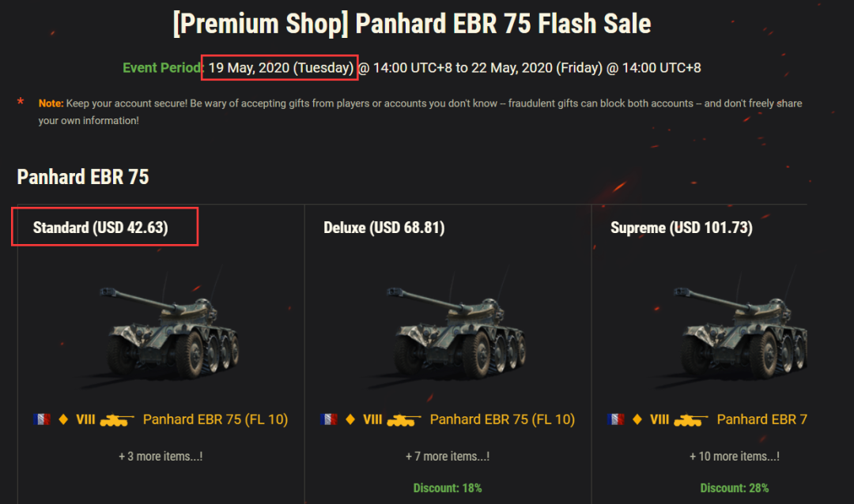Select the Standard (USD 42.63) package heading
The image size is (854, 504).
tap(100, 228)
